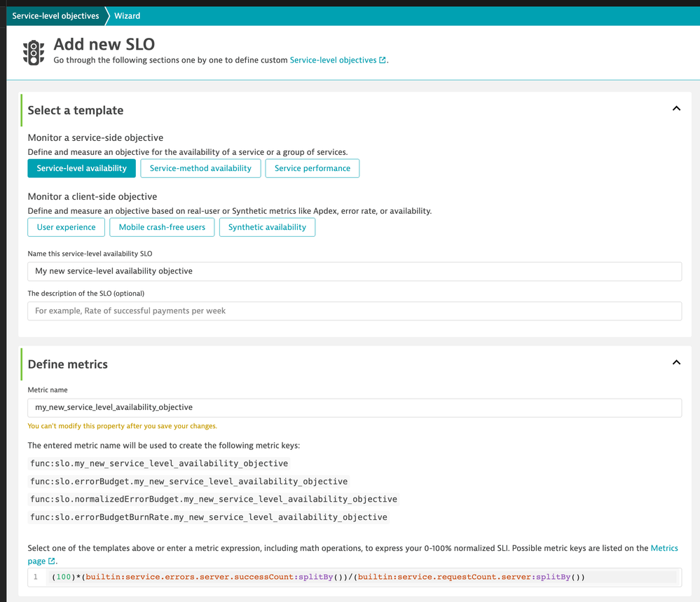Screen dimensions: 700x602
Task: Pick Synthetic availability template
Action: [x=267, y=227]
